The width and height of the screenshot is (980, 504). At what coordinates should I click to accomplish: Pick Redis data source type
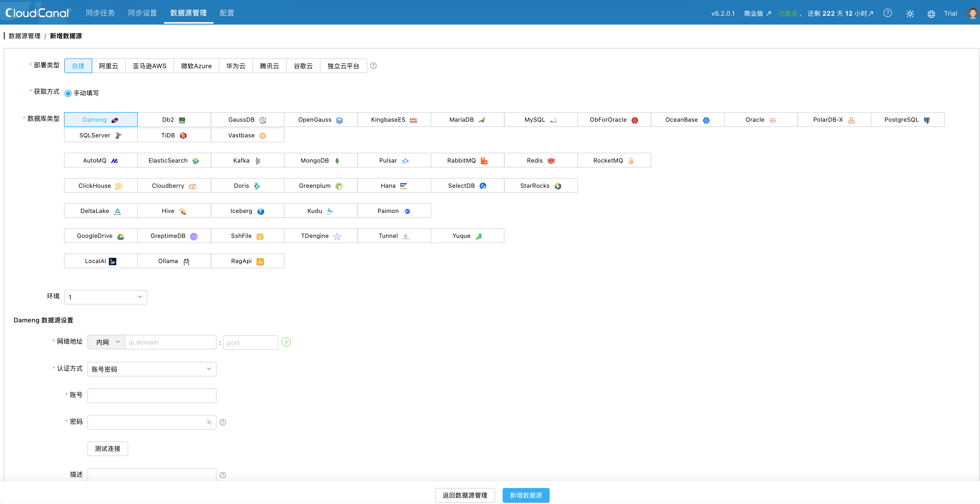point(540,160)
